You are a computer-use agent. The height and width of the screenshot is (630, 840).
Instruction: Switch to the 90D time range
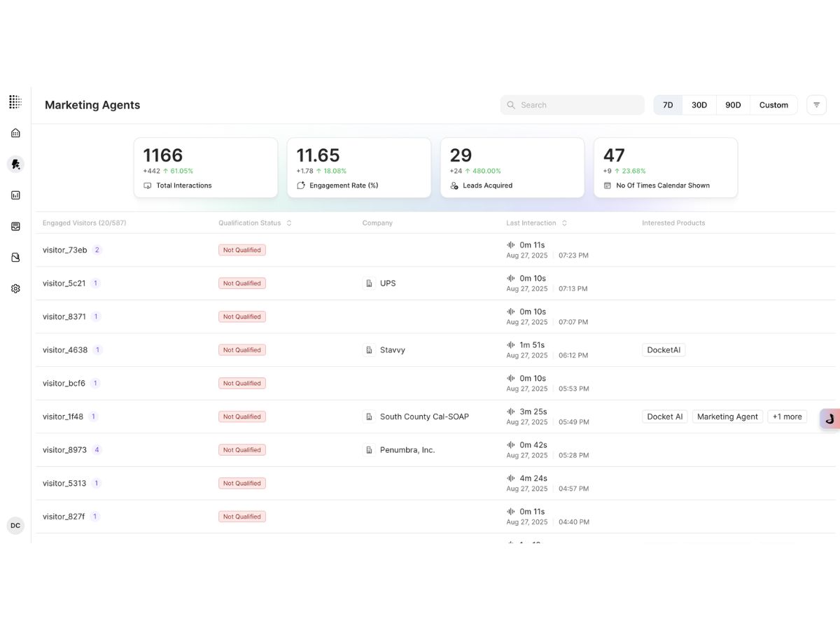(x=733, y=105)
